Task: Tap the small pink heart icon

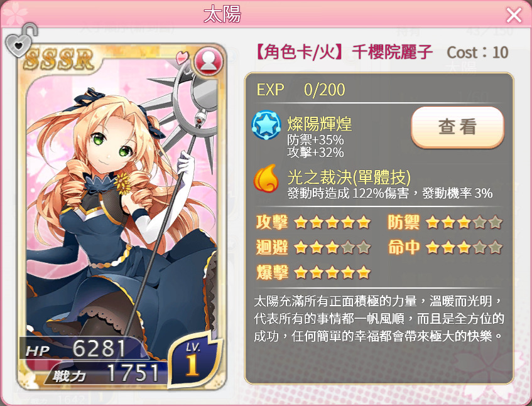Action: [183, 57]
